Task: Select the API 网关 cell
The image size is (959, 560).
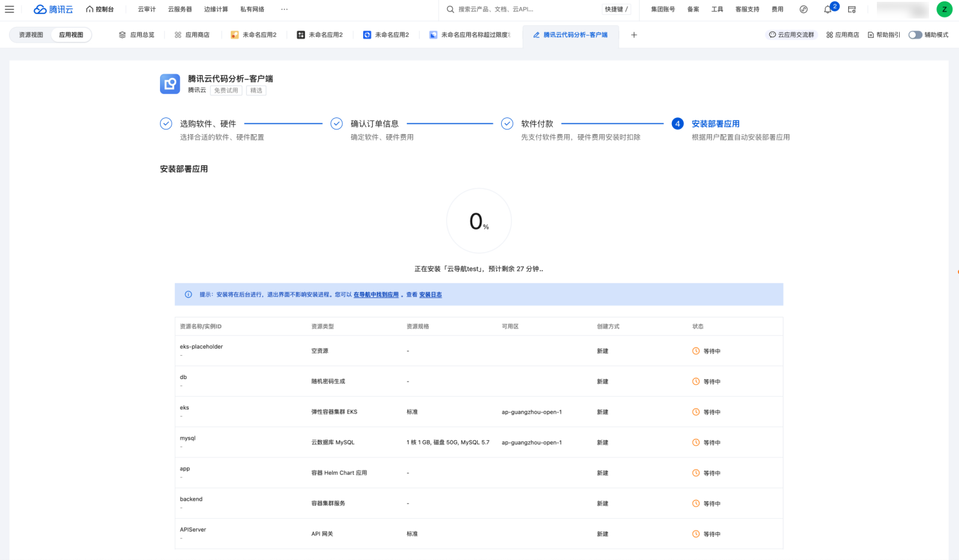Action: [322, 534]
